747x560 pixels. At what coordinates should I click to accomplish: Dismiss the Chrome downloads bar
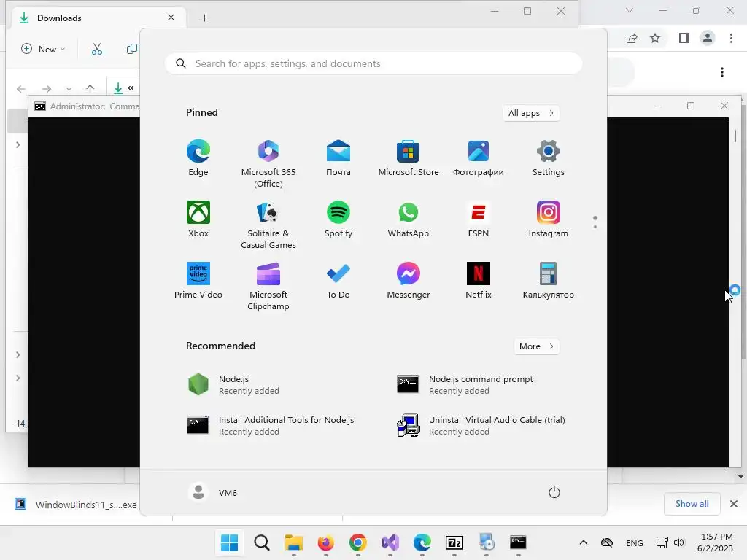pyautogui.click(x=734, y=504)
